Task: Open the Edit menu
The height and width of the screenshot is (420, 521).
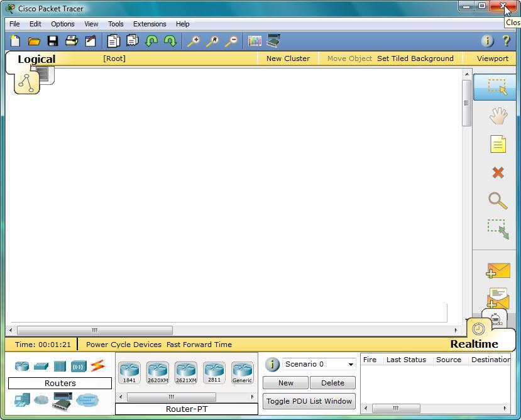Action: click(35, 24)
